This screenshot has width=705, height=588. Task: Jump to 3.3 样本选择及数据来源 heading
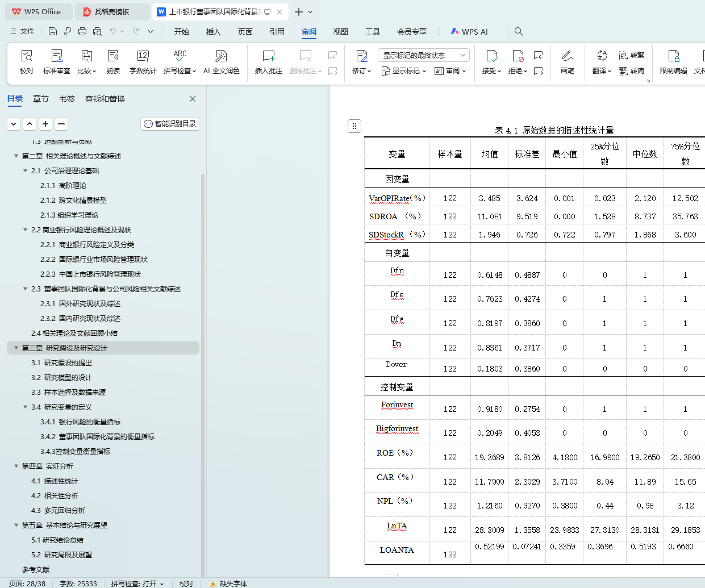[x=68, y=392]
